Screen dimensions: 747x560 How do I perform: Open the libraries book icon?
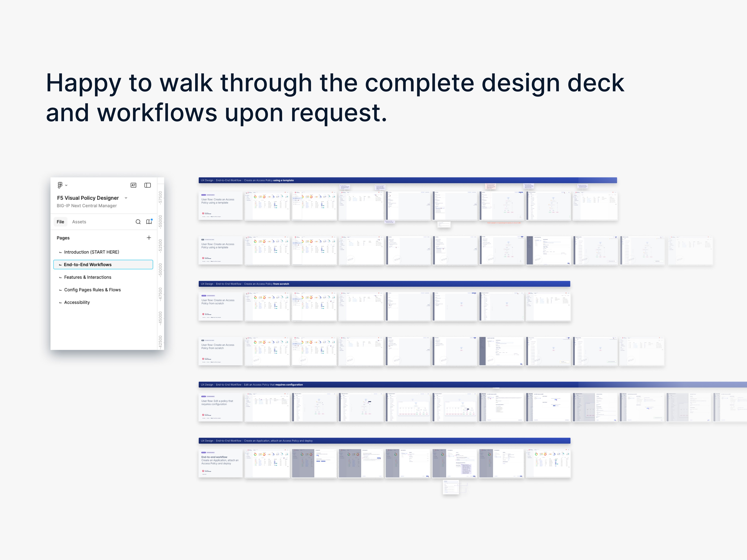149,222
